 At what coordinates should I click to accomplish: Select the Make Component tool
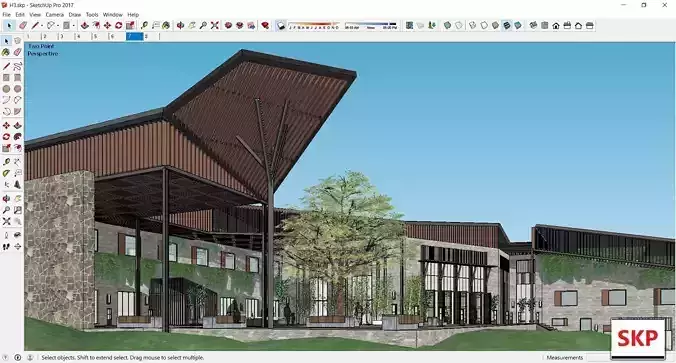[x=17, y=41]
